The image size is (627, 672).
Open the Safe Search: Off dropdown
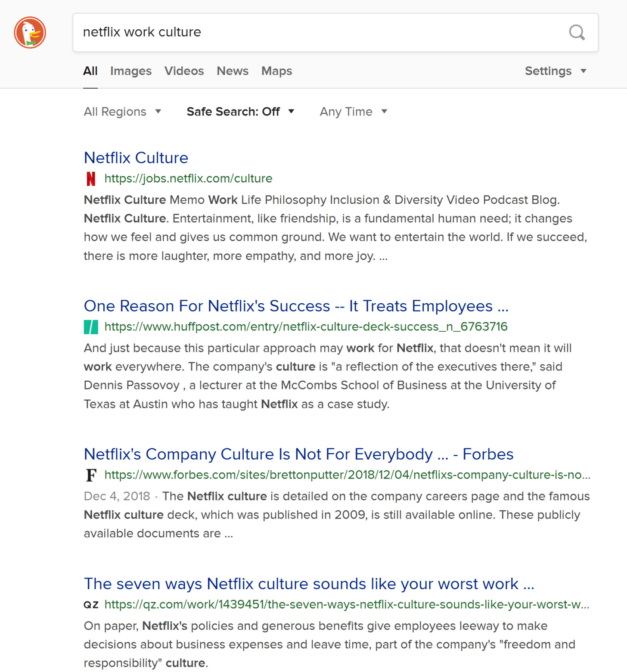240,112
